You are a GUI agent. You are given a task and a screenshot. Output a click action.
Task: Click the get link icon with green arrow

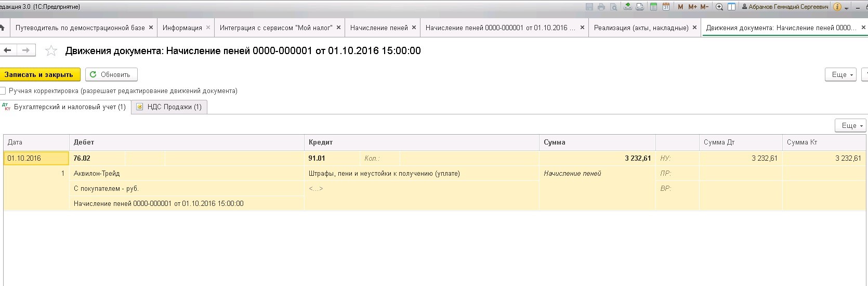tap(627, 7)
